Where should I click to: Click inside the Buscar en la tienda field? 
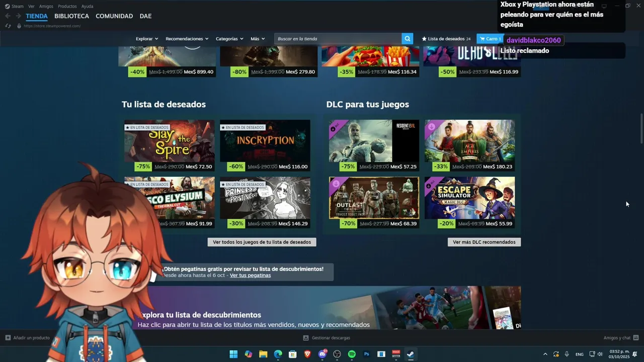(x=338, y=39)
